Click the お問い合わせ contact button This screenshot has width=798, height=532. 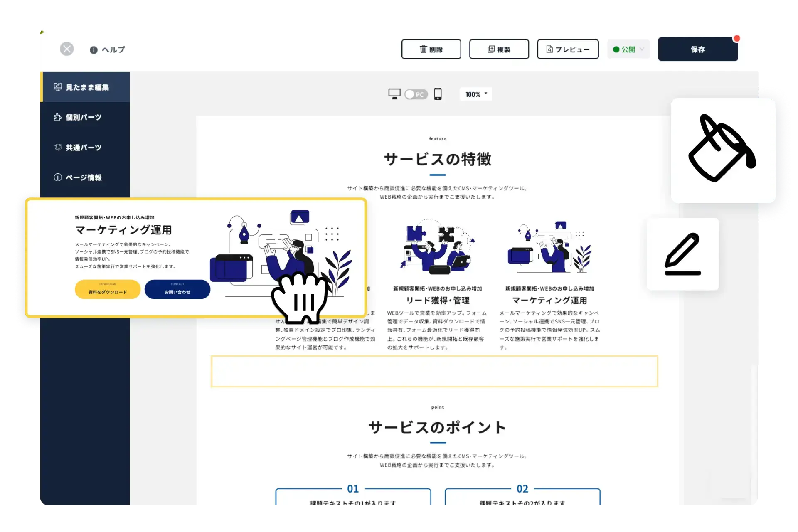click(x=177, y=289)
